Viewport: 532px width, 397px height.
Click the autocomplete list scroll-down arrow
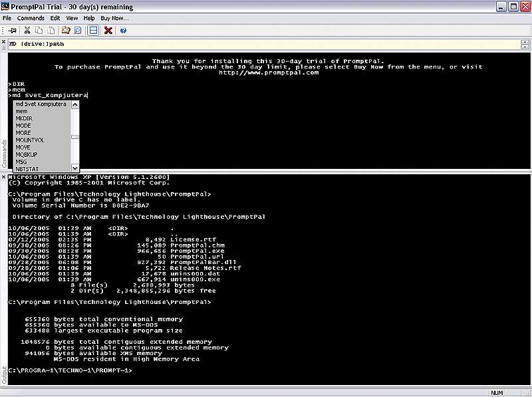tap(75, 168)
